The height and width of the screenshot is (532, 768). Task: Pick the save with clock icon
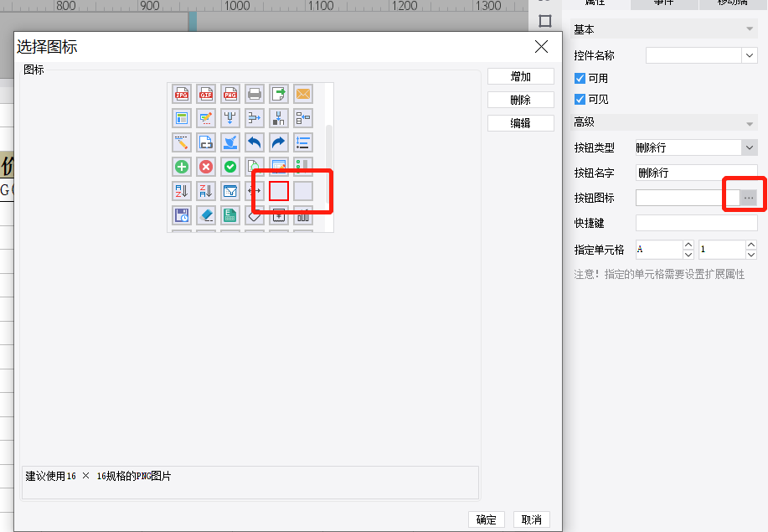click(182, 215)
